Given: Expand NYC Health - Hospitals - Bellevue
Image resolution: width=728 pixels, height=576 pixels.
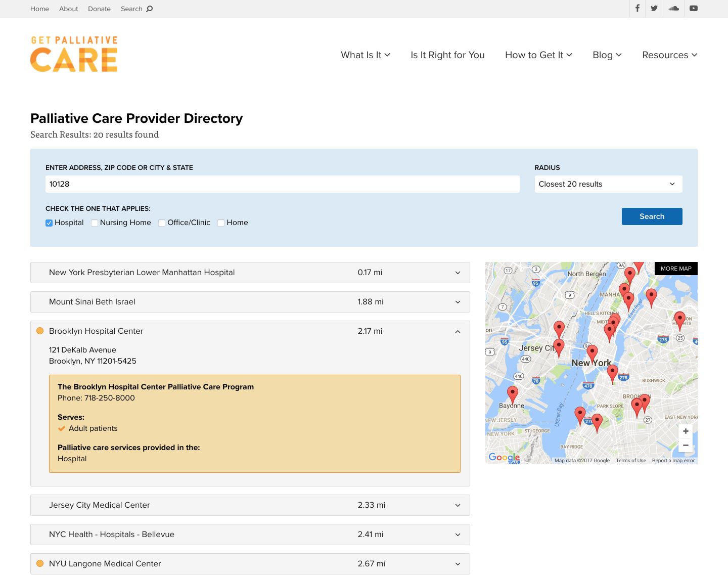Looking at the screenshot, I should pyautogui.click(x=250, y=535).
